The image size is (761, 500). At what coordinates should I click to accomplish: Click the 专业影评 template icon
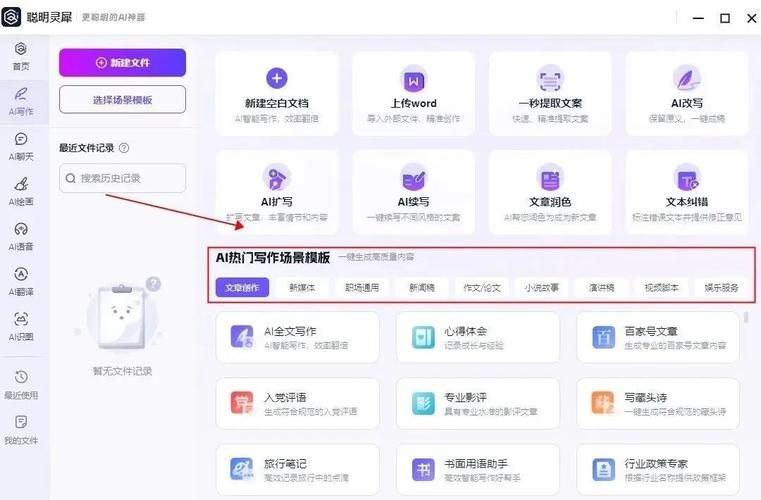(x=423, y=403)
